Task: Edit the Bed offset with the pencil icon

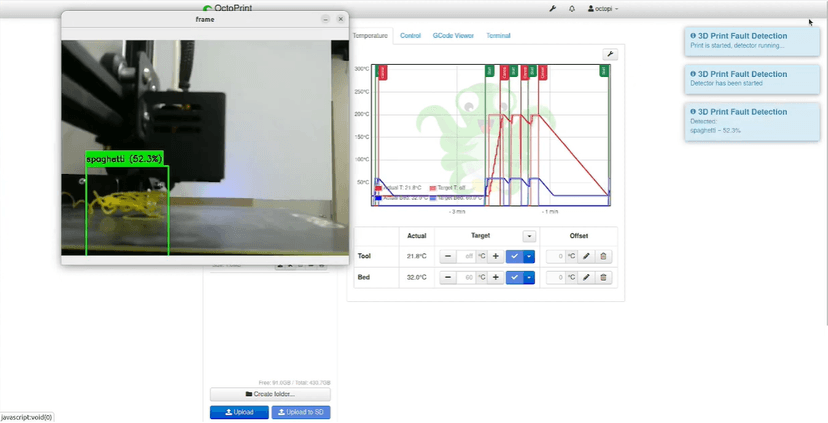Action: pyautogui.click(x=586, y=277)
